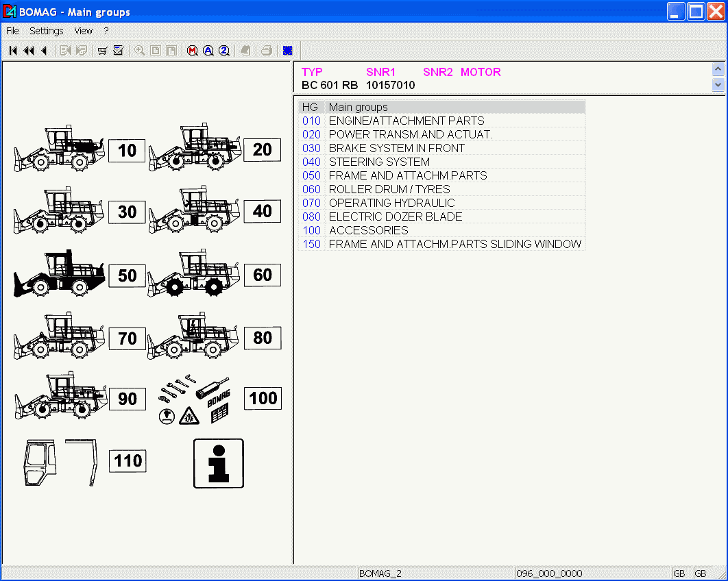Screen dimensions: 728x581
Task: Select black frame machine picture group 50
Action: [60, 273]
